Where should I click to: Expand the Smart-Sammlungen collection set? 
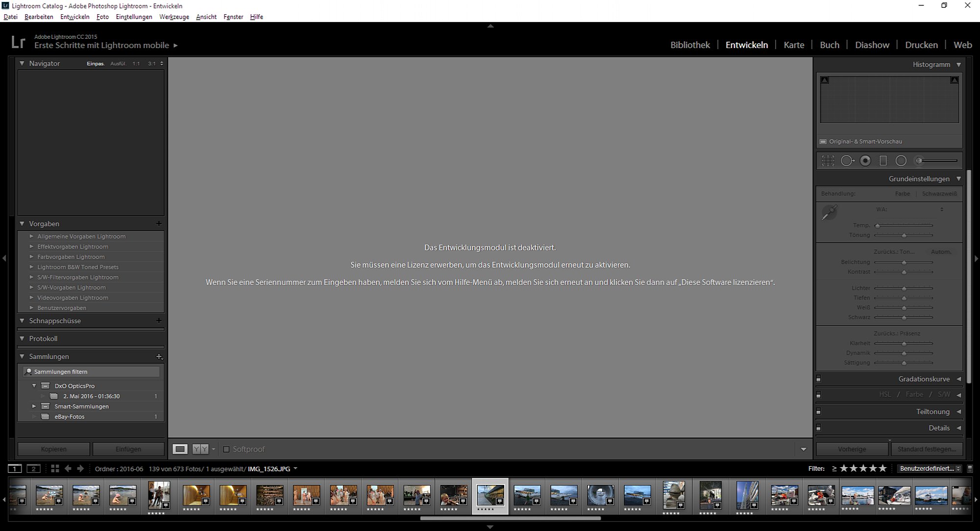34,406
